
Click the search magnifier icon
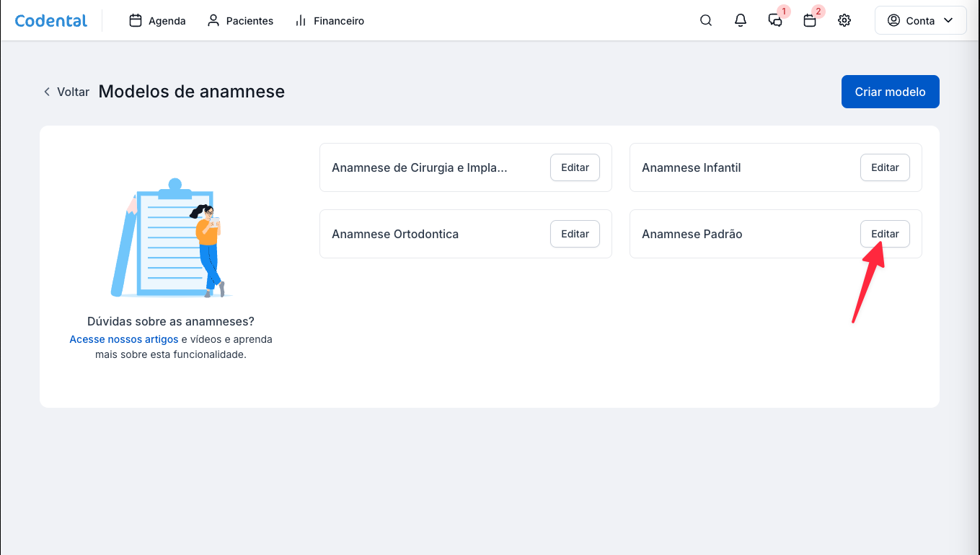coord(706,21)
